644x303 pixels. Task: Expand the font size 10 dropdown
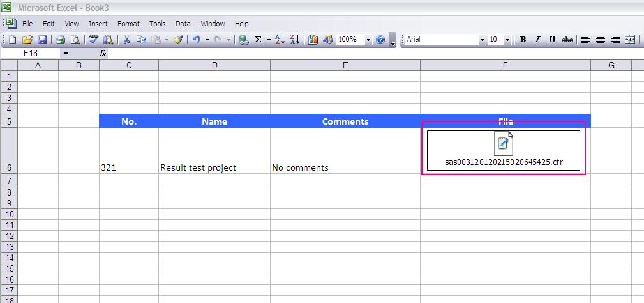point(507,40)
